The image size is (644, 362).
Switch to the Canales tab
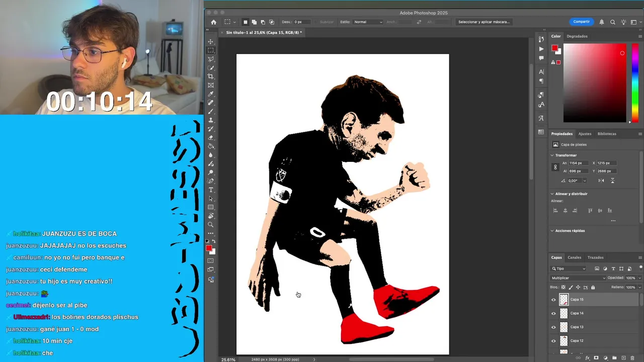click(x=575, y=257)
